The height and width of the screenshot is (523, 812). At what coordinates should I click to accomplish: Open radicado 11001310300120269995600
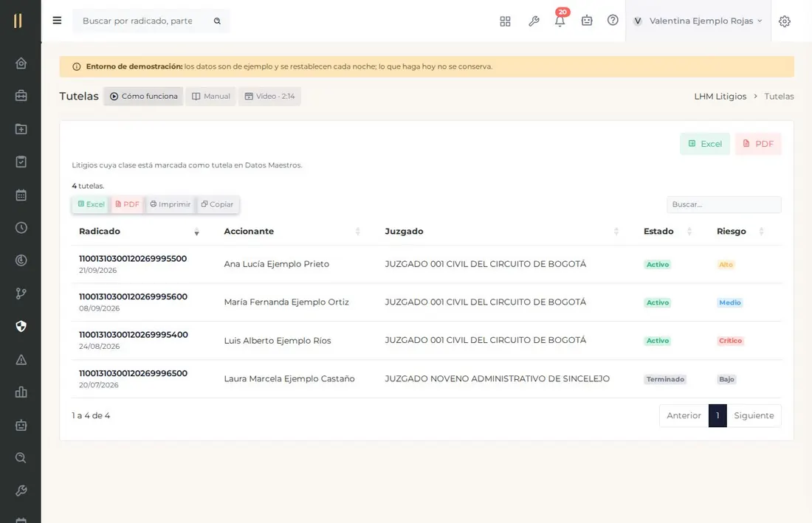pyautogui.click(x=133, y=297)
